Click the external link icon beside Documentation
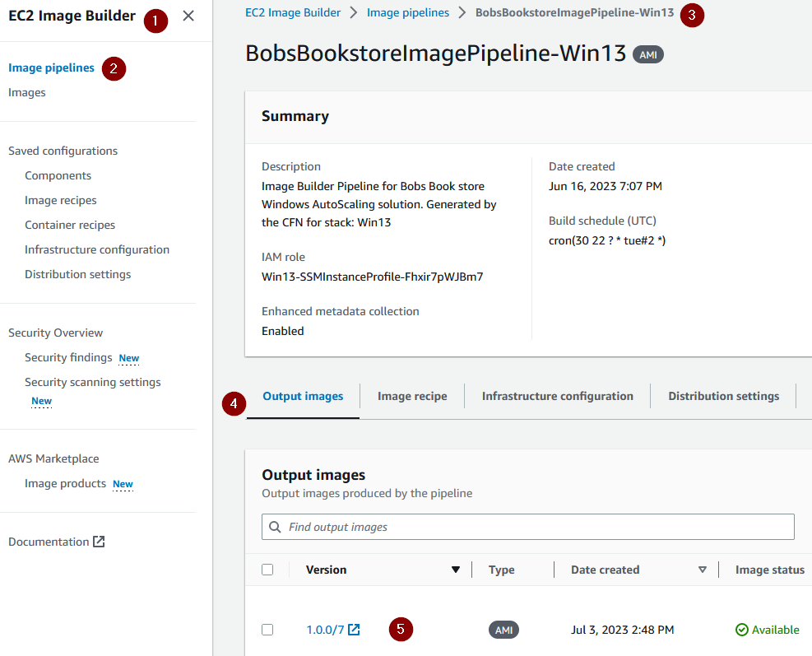Screen dimensions: 812x656 98,541
